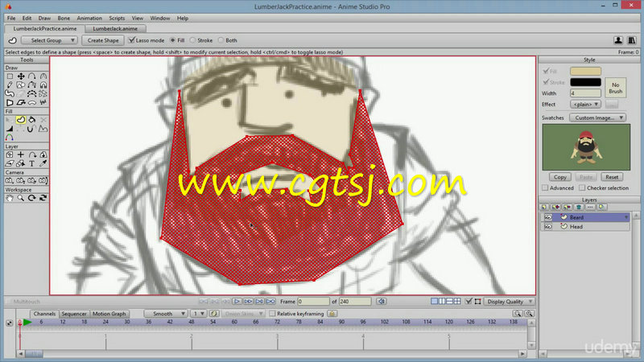This screenshot has height=362, width=644.
Task: Select the Pan Workspace hand tool
Action: point(10,198)
